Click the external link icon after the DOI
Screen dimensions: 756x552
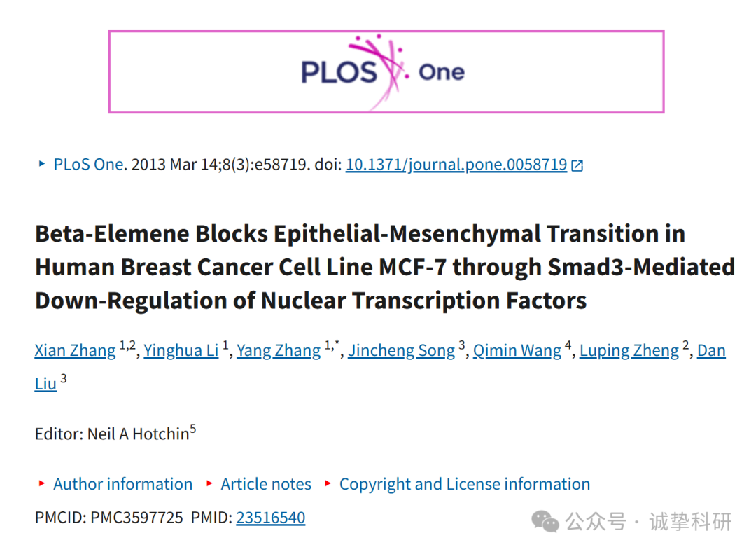(x=577, y=165)
